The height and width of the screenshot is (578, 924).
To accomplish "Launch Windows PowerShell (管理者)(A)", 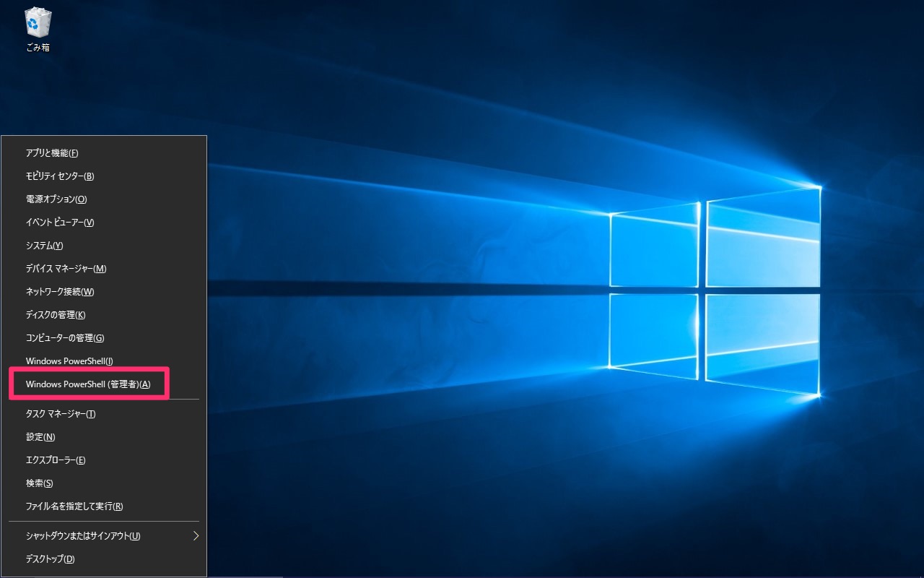I will coord(104,384).
